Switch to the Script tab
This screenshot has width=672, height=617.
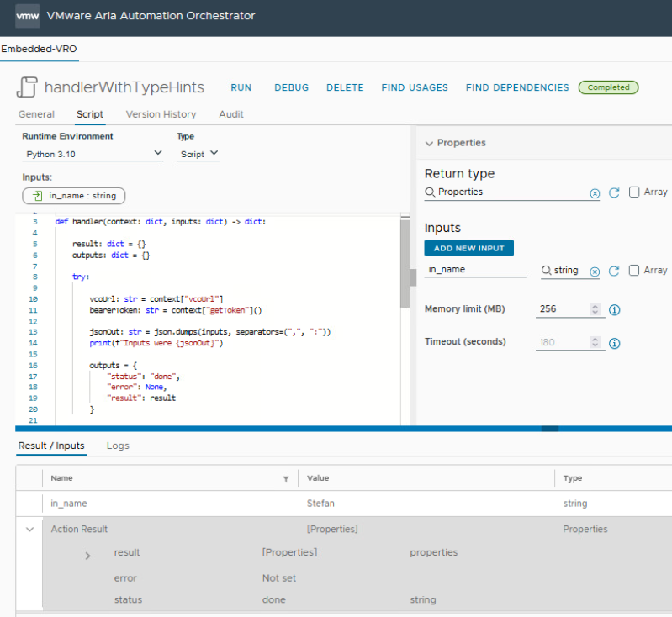pyautogui.click(x=90, y=114)
